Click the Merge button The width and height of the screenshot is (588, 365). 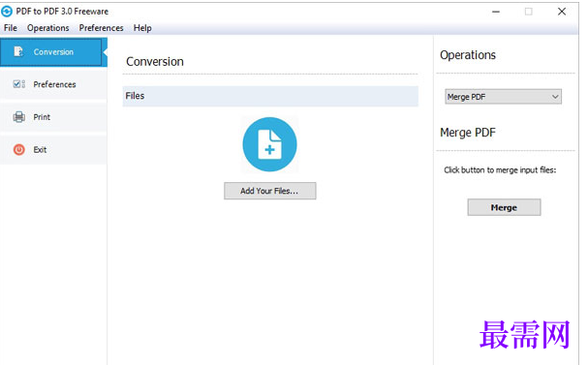click(504, 207)
